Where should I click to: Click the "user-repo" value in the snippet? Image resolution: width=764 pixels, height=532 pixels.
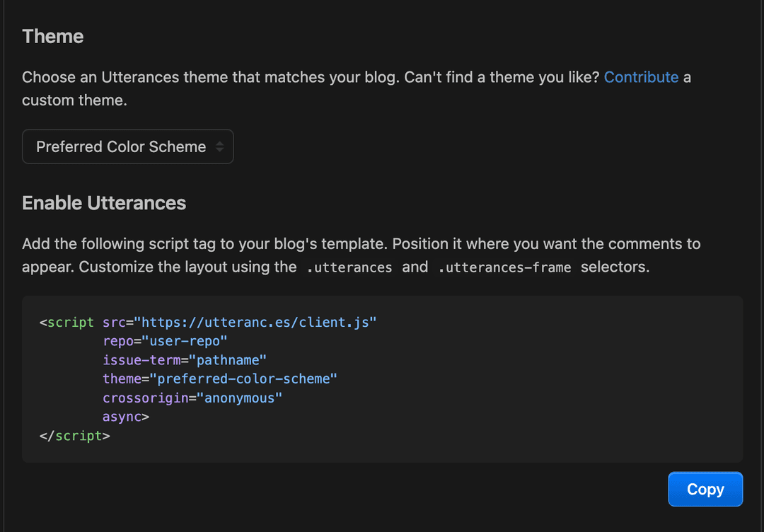[185, 341]
